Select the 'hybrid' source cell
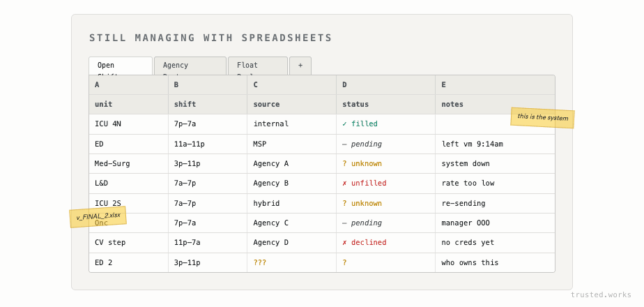The height and width of the screenshot is (307, 644). [x=291, y=203]
